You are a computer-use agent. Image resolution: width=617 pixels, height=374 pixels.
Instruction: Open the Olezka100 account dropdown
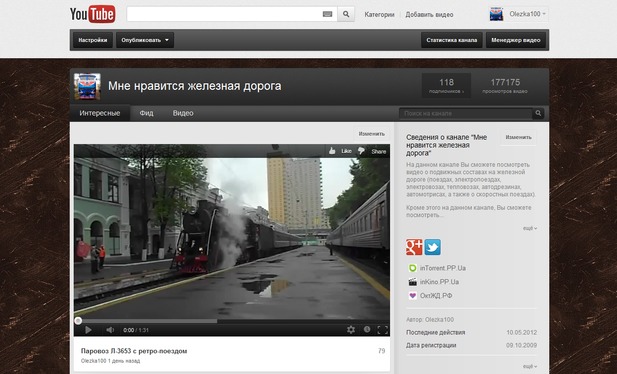click(x=527, y=14)
